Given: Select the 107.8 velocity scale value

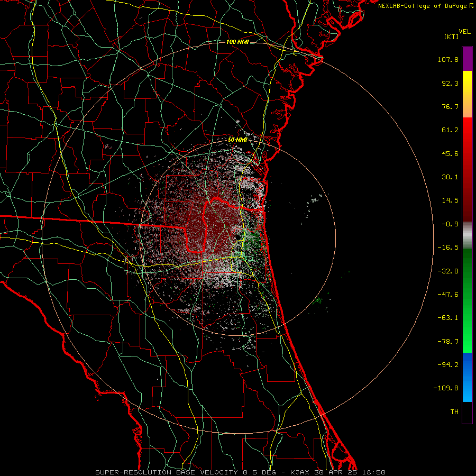Looking at the screenshot, I should [448, 59].
